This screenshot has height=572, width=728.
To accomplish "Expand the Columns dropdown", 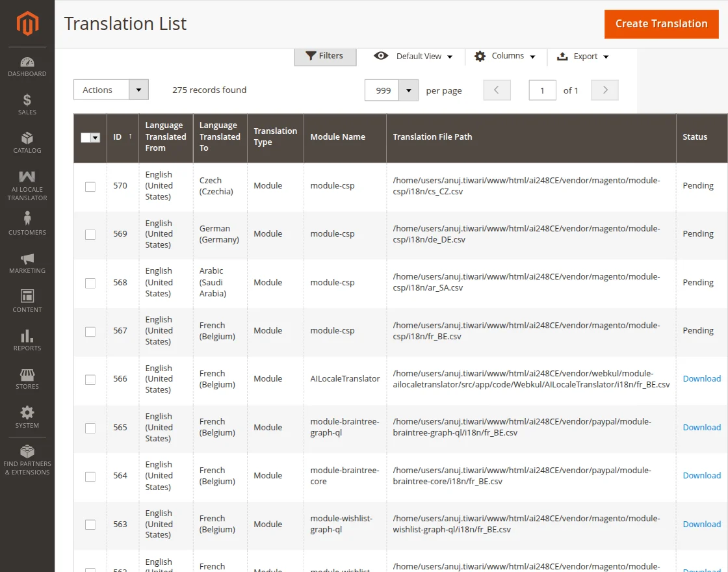I will 505,57.
